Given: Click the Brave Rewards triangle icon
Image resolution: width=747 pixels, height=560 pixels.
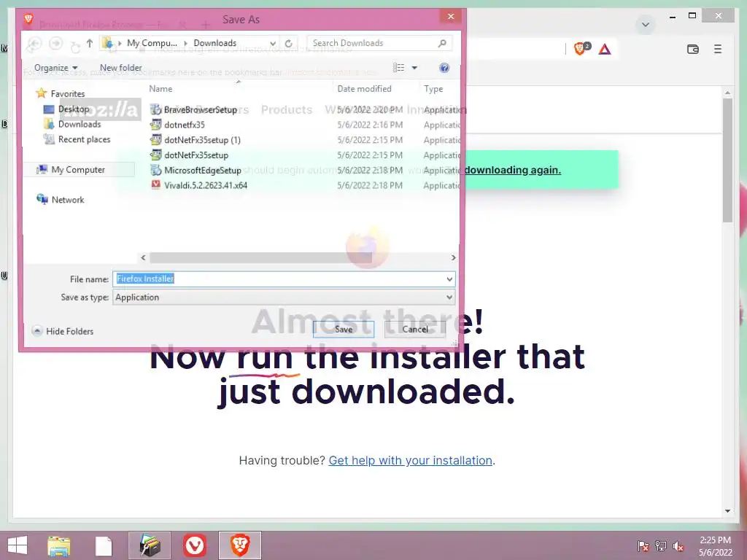Looking at the screenshot, I should [x=605, y=49].
